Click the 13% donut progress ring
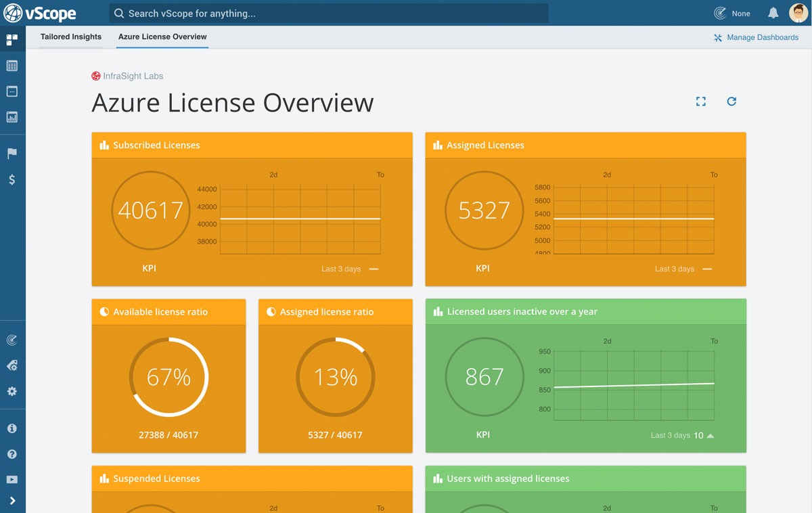This screenshot has width=812, height=513. 336,376
